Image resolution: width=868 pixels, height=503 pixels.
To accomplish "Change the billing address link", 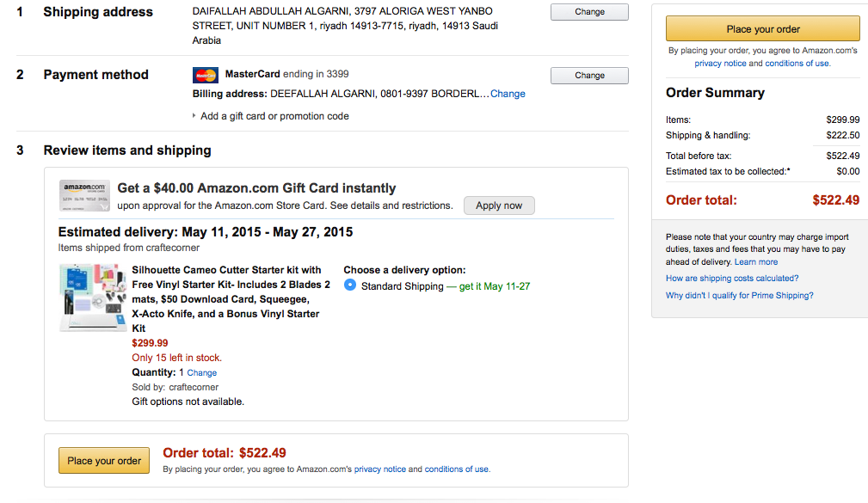I will click(x=508, y=94).
